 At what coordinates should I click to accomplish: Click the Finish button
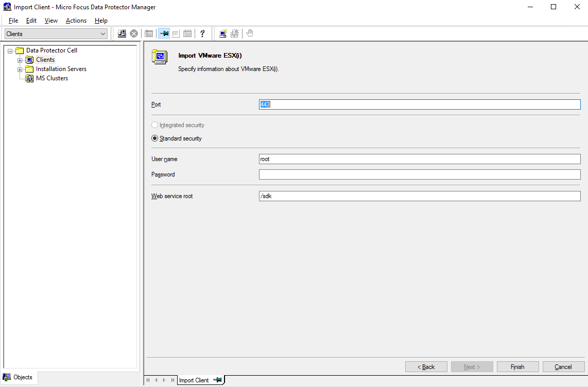pyautogui.click(x=517, y=367)
